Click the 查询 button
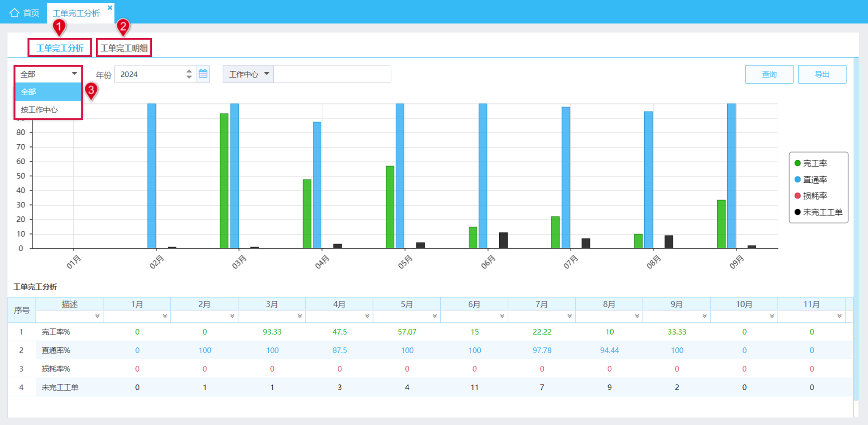 click(769, 74)
